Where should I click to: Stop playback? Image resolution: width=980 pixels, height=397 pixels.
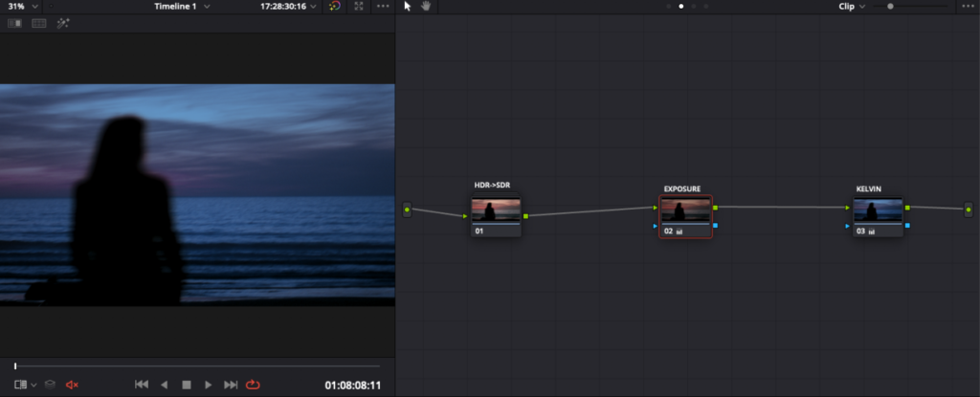point(187,386)
